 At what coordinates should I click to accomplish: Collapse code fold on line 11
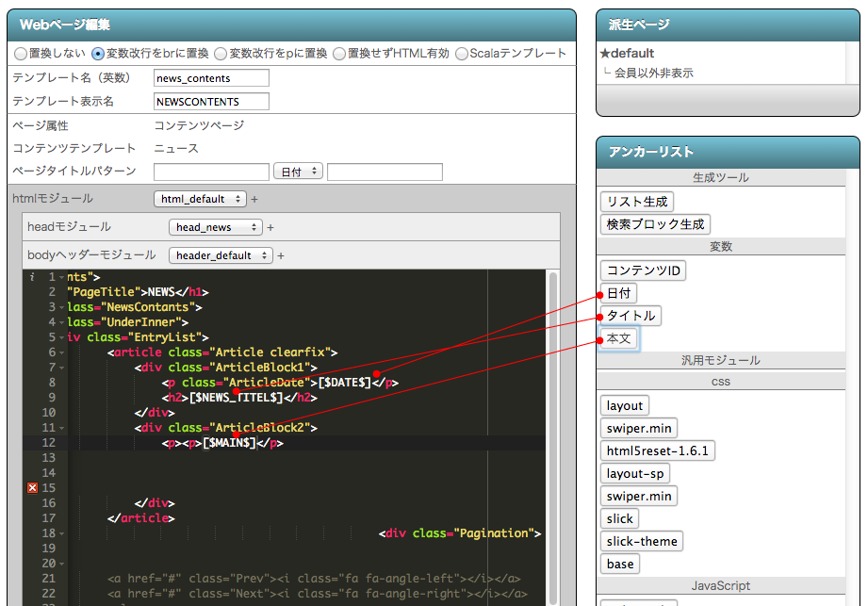click(61, 428)
